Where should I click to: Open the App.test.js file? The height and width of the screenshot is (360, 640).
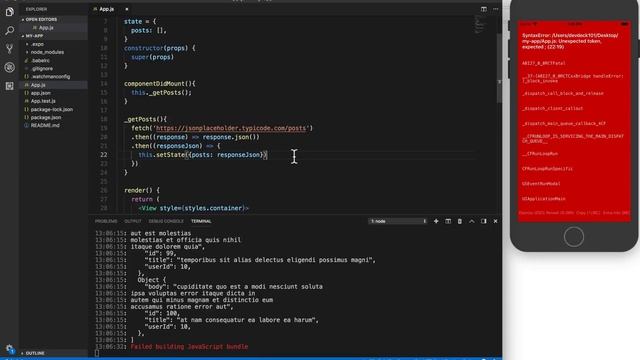click(x=43, y=101)
